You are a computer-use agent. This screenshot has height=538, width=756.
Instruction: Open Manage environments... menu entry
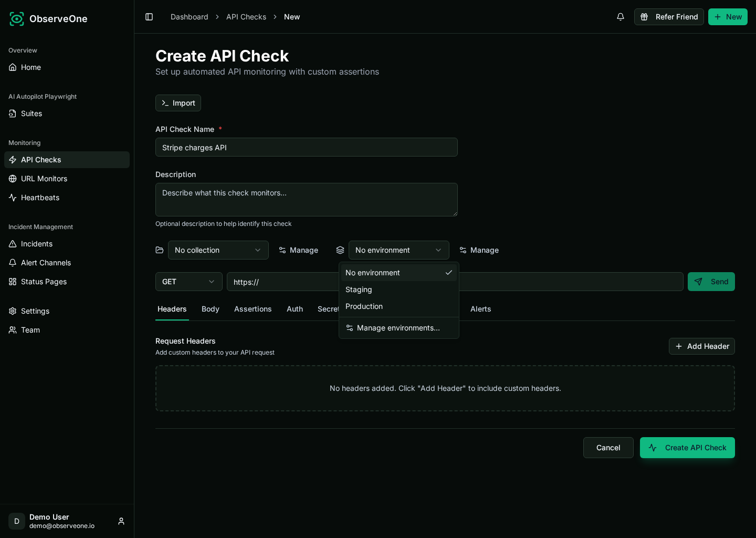pyautogui.click(x=399, y=328)
